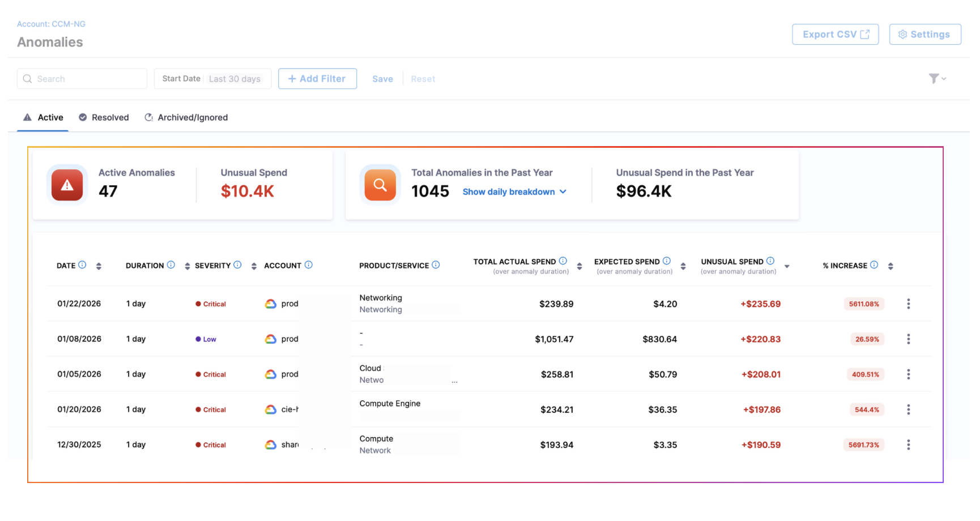Click info icon beside % Increase header
The height and width of the screenshot is (521, 980).
click(874, 264)
